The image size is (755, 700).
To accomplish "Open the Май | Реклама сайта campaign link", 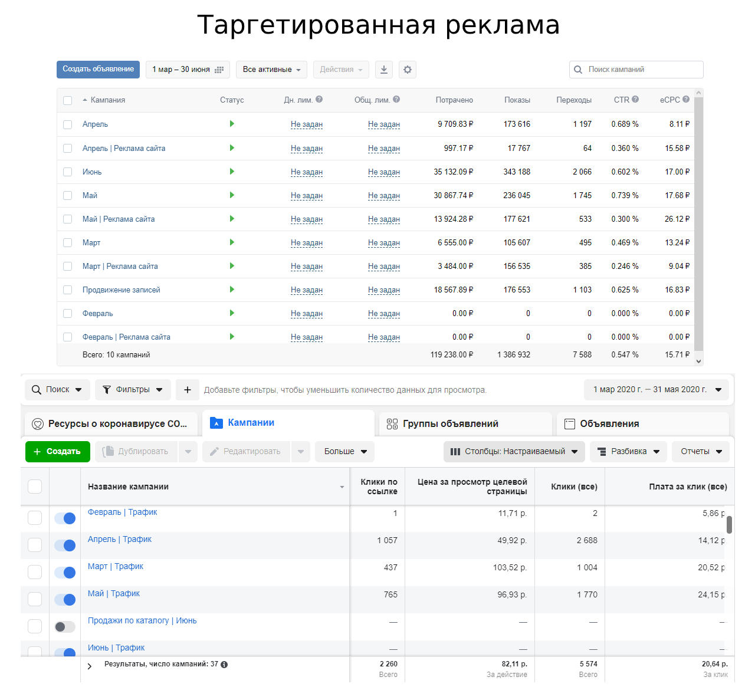I will coord(119,219).
